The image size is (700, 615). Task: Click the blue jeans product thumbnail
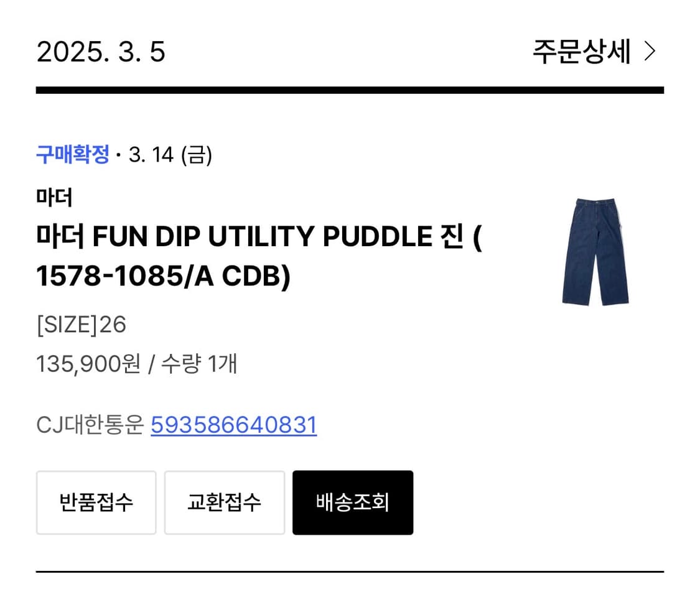coord(595,252)
